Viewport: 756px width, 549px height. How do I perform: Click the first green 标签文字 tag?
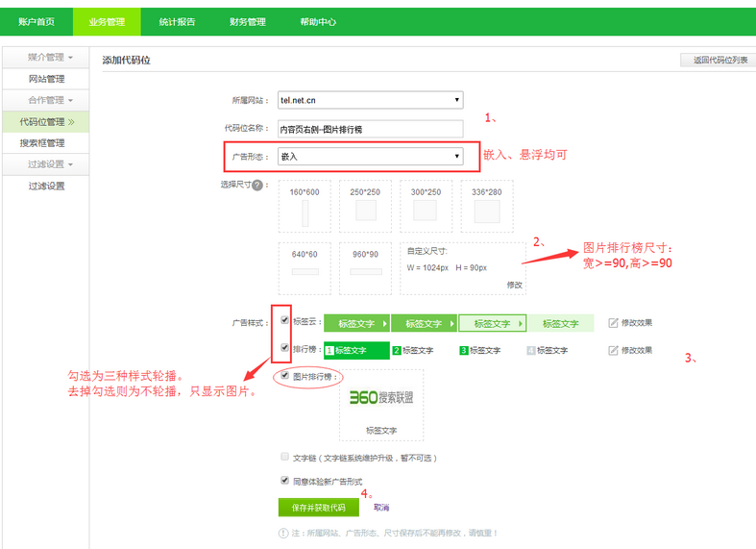pos(356,323)
